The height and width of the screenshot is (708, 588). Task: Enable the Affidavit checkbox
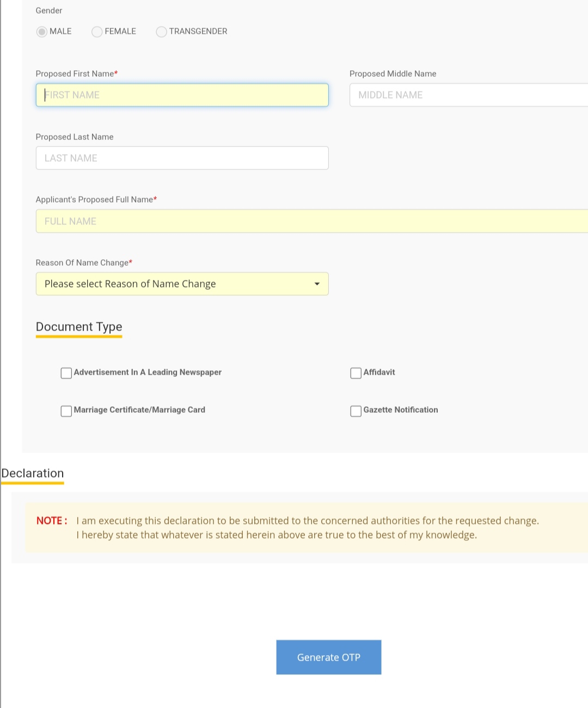coord(356,373)
